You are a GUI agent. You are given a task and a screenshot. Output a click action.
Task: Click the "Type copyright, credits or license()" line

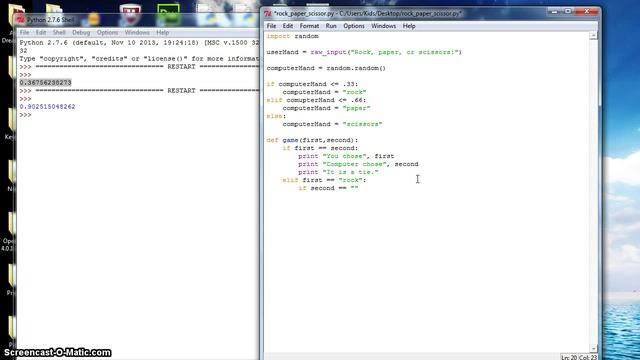point(139,59)
